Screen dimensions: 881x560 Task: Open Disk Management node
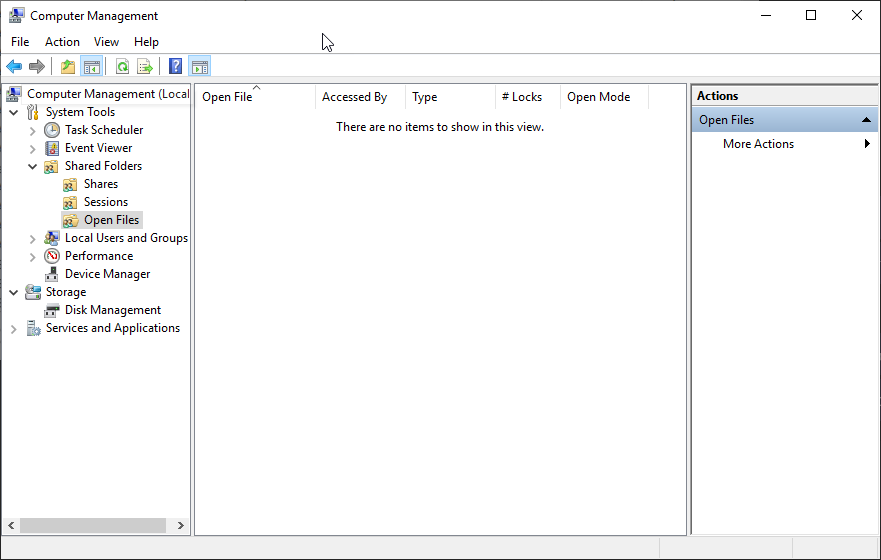[112, 310]
